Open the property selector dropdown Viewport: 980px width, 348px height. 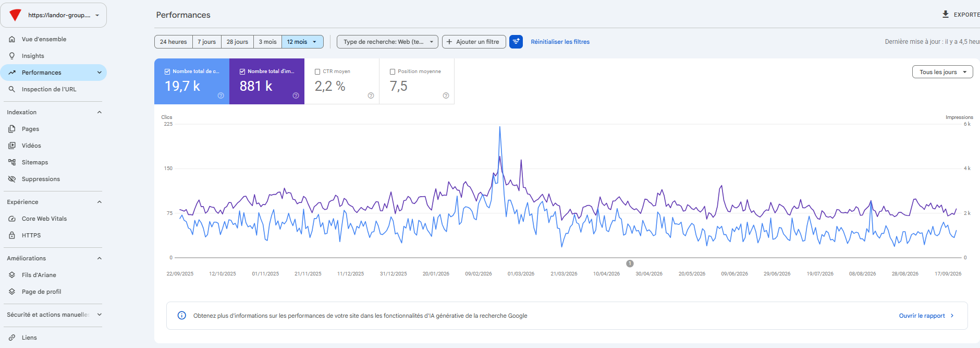click(54, 15)
